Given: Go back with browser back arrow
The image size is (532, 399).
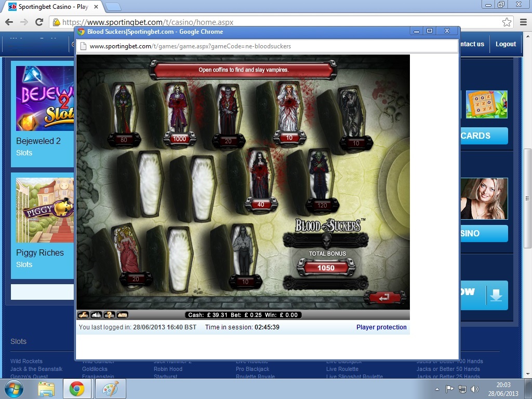Looking at the screenshot, I should 9,22.
